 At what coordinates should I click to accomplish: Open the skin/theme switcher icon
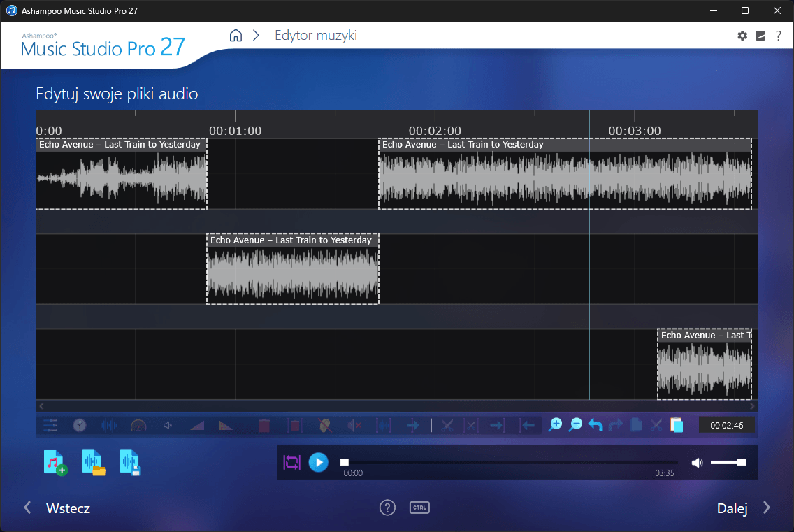point(760,36)
